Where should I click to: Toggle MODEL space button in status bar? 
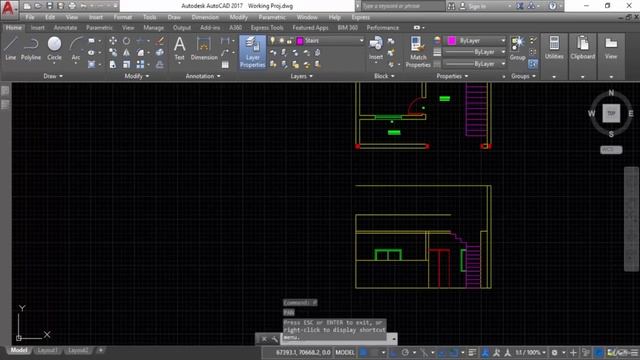tap(345, 352)
